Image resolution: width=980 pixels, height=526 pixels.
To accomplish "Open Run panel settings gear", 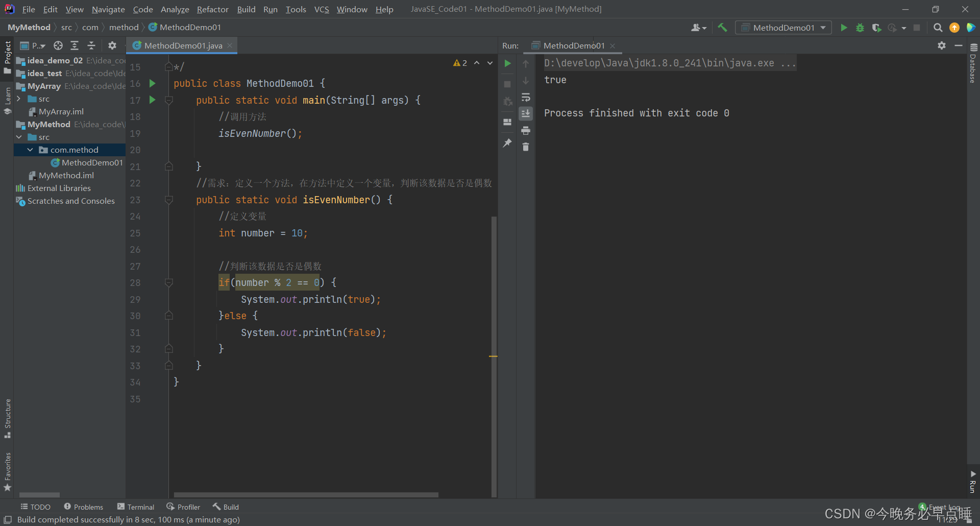I will point(942,45).
